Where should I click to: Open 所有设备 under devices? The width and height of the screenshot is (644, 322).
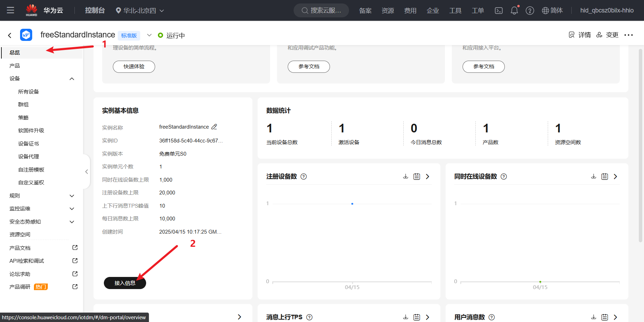pos(28,92)
